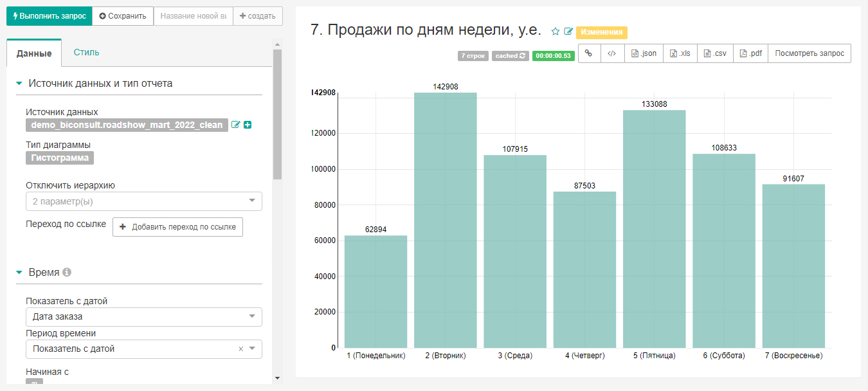Click Добавить переход по ссылке button

pos(177,227)
